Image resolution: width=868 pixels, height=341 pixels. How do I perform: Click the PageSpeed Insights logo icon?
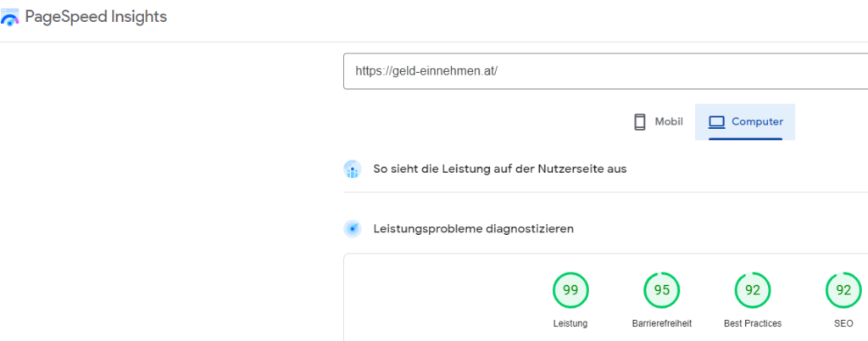pos(10,18)
